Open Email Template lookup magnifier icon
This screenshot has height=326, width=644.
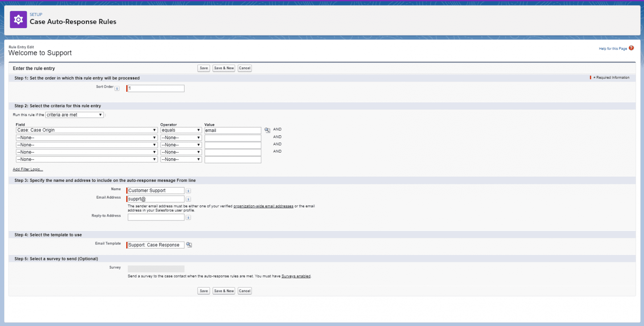click(189, 245)
